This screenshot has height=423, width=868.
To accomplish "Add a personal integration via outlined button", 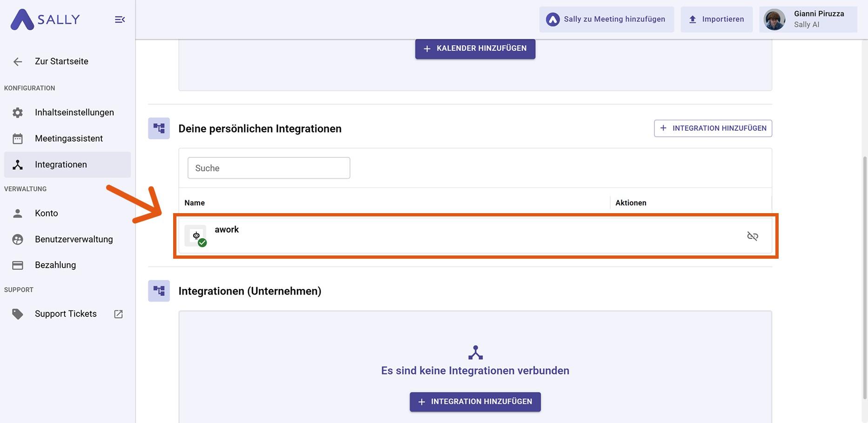I will (713, 128).
